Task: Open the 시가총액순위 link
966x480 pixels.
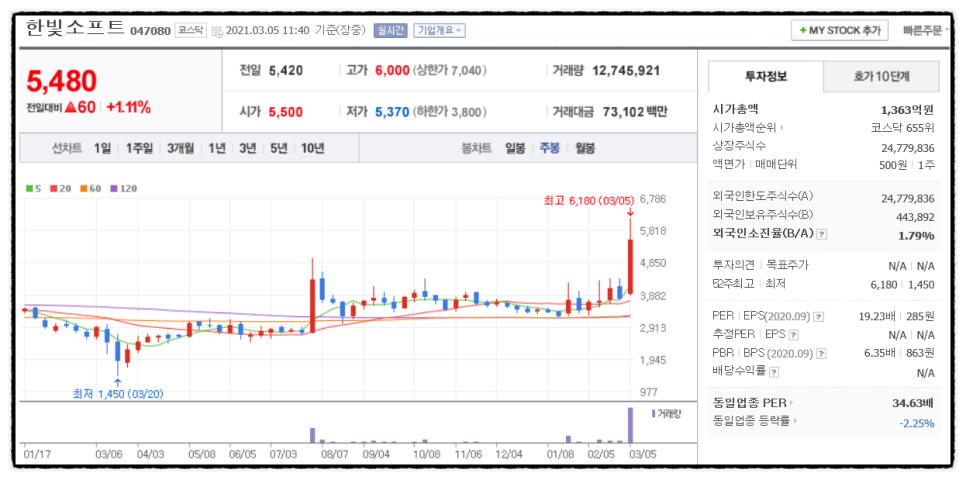Action: pyautogui.click(x=749, y=128)
